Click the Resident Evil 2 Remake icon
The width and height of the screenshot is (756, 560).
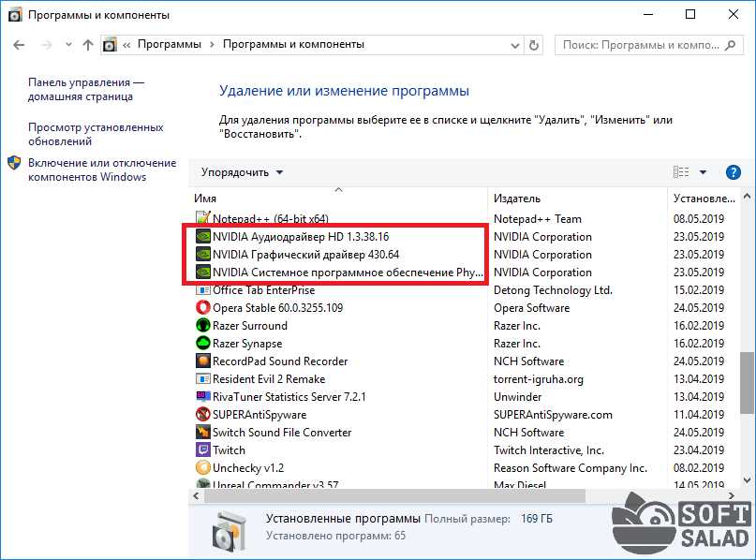point(201,378)
